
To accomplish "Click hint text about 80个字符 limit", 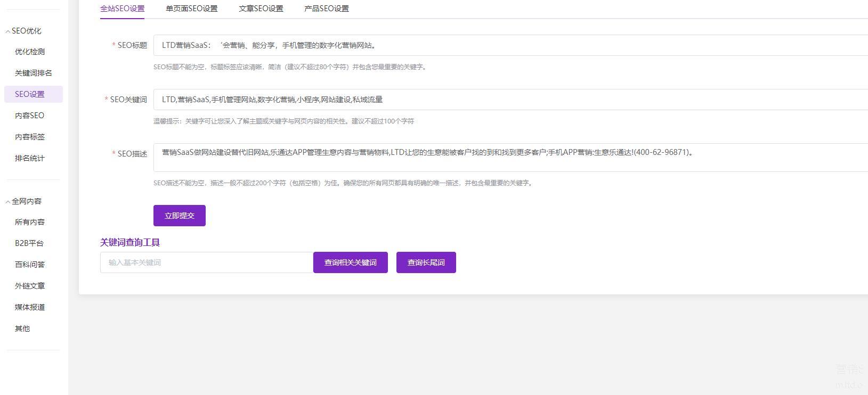I will [290, 67].
